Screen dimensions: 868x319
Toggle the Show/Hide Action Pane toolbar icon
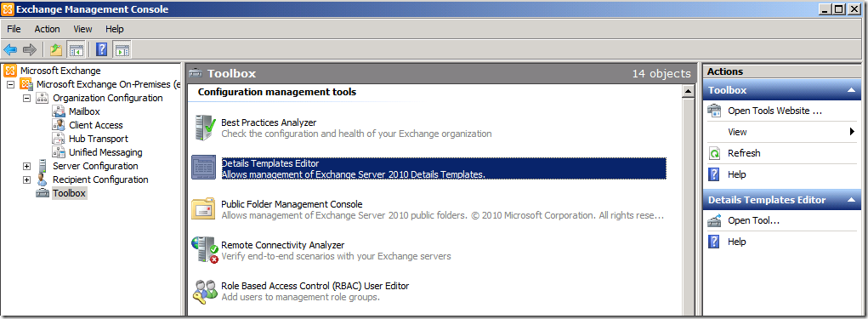[x=122, y=50]
